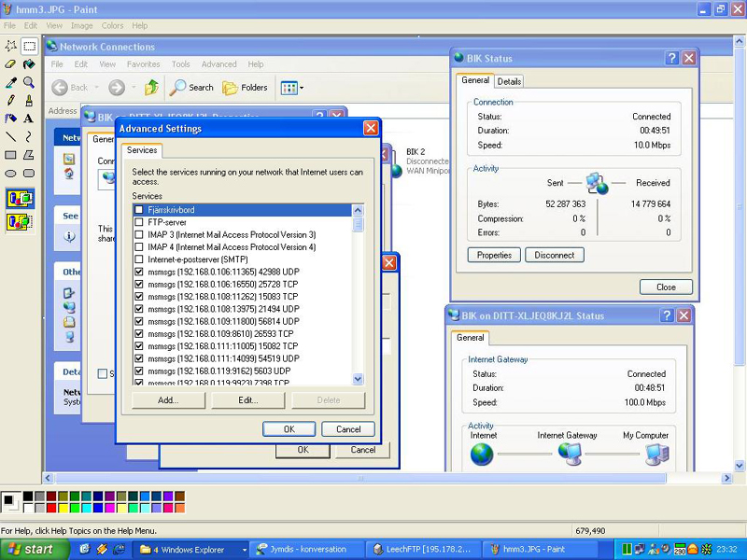Viewport: 747px width, 560px height.
Task: Select the Free-Form Select tool
Action: (x=10, y=46)
